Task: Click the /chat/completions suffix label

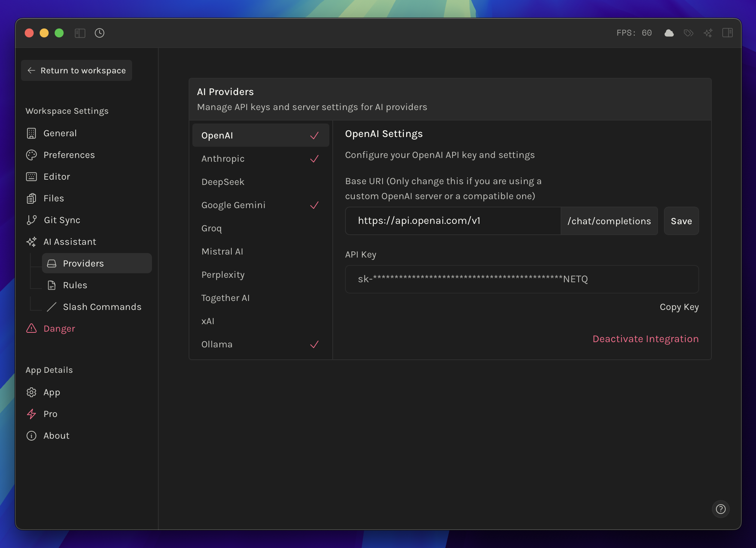Action: coord(609,221)
